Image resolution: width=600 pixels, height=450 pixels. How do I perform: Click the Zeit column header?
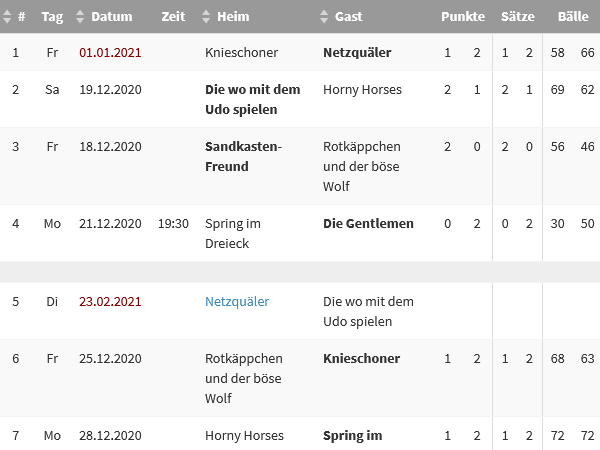tap(173, 17)
